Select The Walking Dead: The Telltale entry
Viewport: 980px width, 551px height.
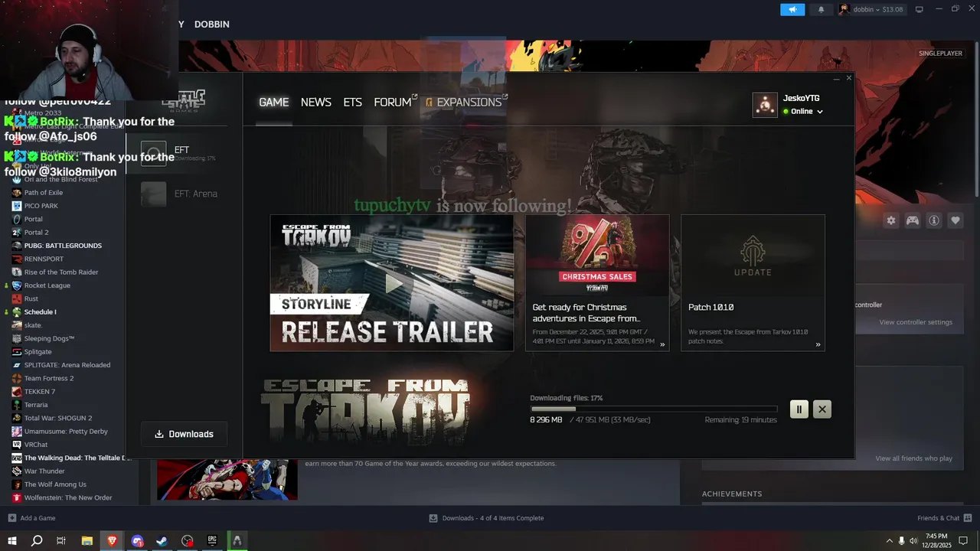pyautogui.click(x=77, y=458)
